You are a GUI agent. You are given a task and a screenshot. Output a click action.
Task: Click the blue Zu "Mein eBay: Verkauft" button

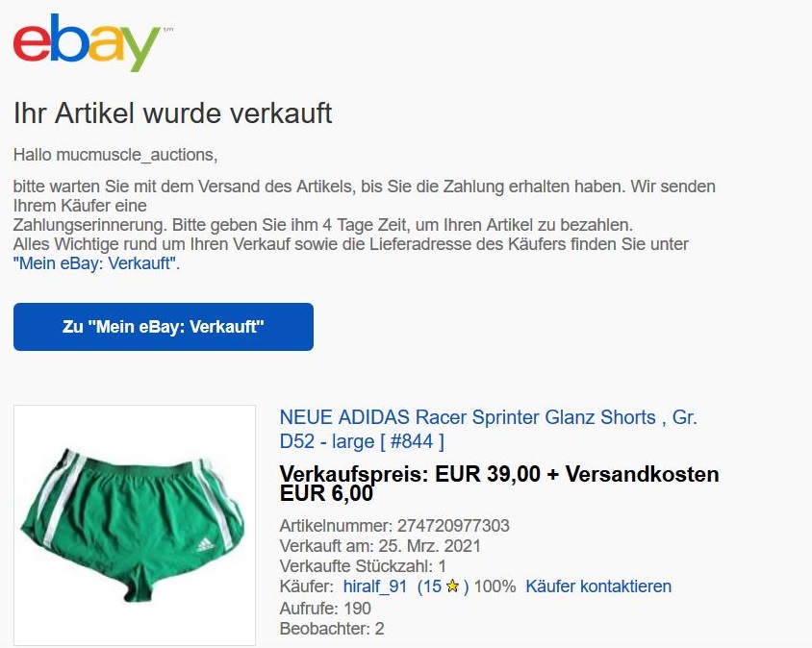[164, 327]
